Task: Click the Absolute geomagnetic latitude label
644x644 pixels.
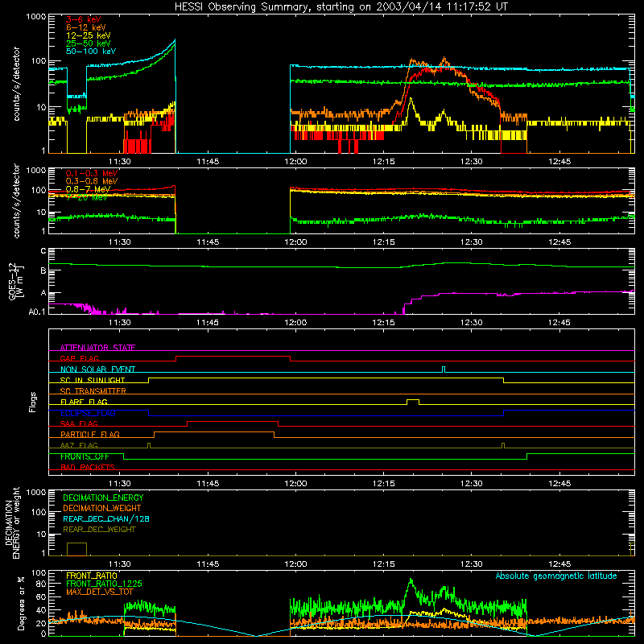Action: pyautogui.click(x=556, y=576)
